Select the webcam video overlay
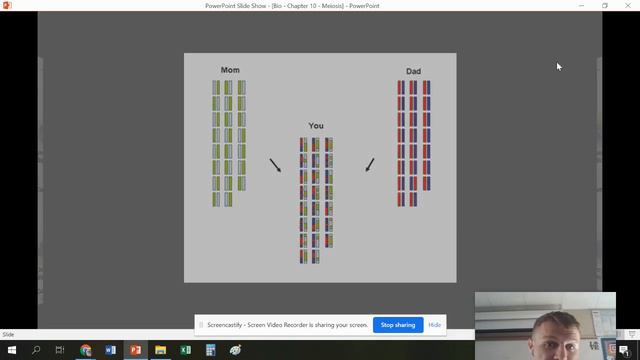The width and height of the screenshot is (640, 360). 545,326
